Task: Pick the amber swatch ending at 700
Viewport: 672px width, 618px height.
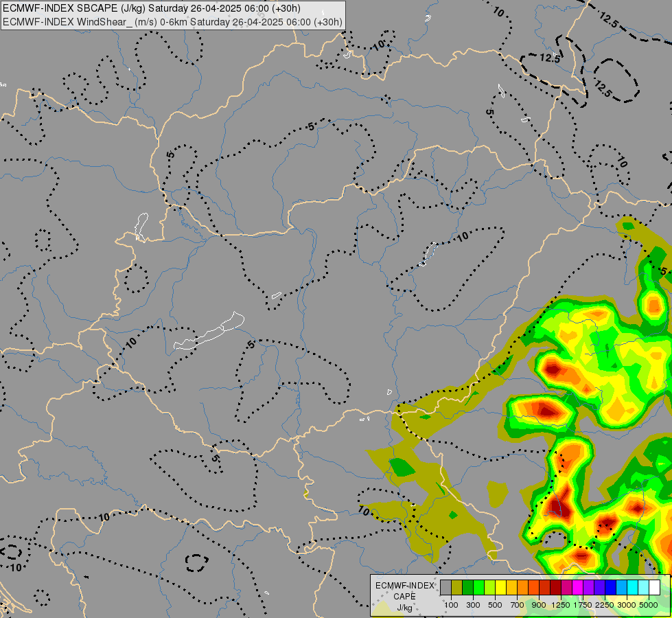Action: 511,588
